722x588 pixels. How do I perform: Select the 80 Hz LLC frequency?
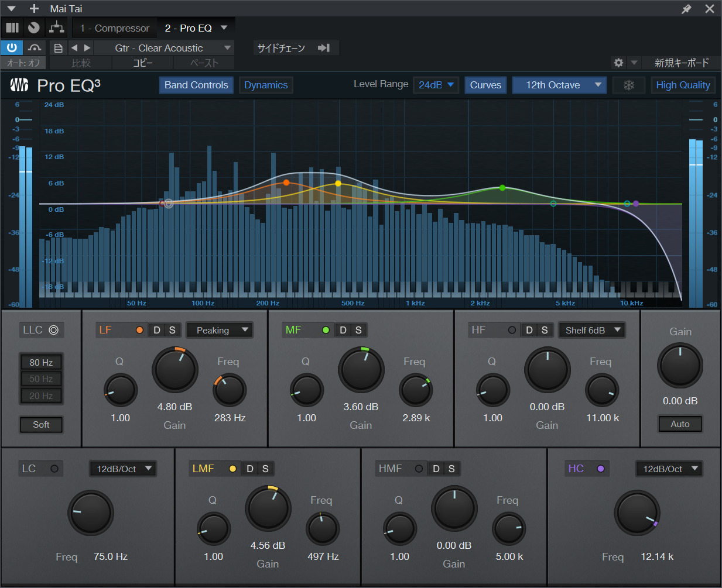pos(41,362)
